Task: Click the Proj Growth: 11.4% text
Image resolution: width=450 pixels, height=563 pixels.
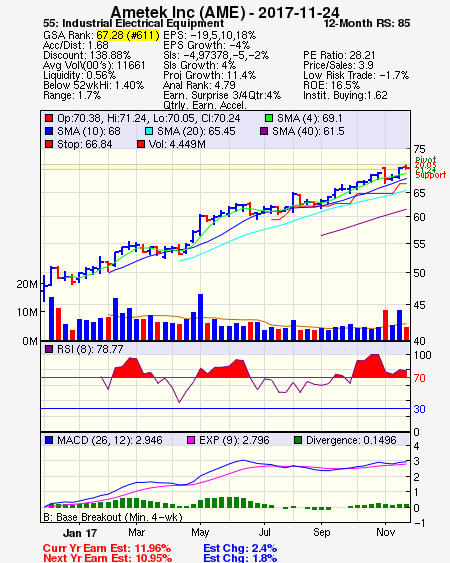Action: pyautogui.click(x=209, y=75)
